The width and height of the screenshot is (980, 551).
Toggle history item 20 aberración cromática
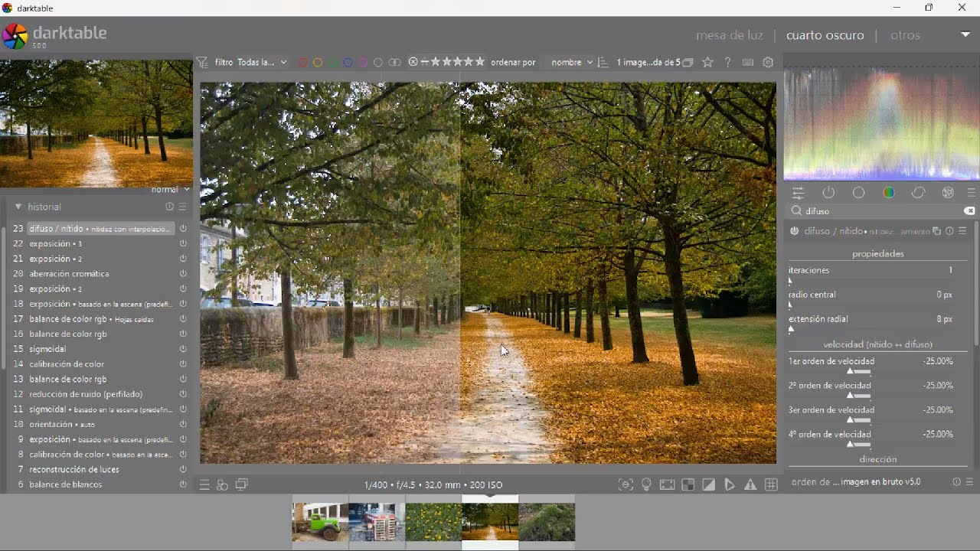click(183, 274)
